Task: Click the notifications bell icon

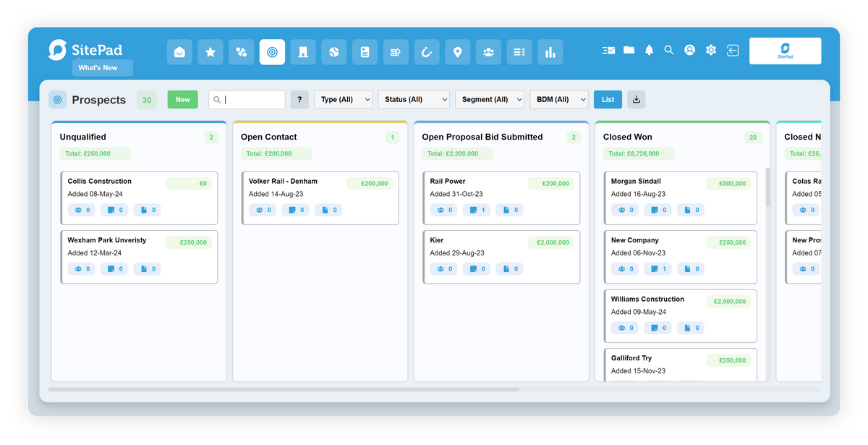Action: [649, 50]
